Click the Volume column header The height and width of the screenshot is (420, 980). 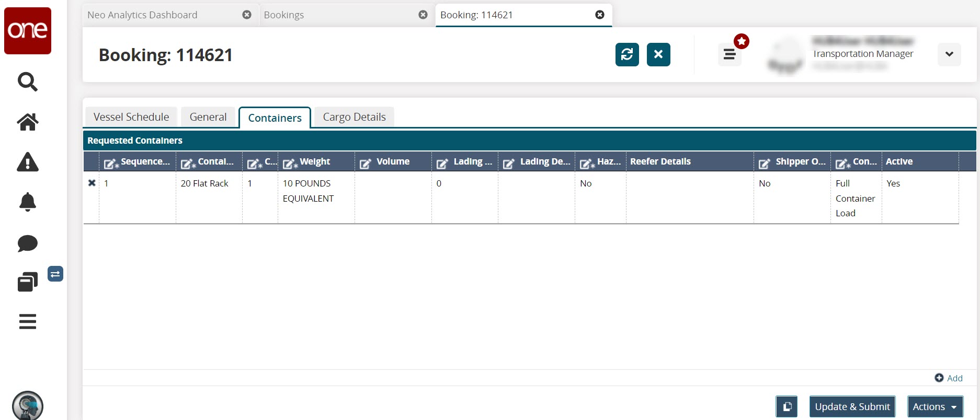tap(393, 162)
